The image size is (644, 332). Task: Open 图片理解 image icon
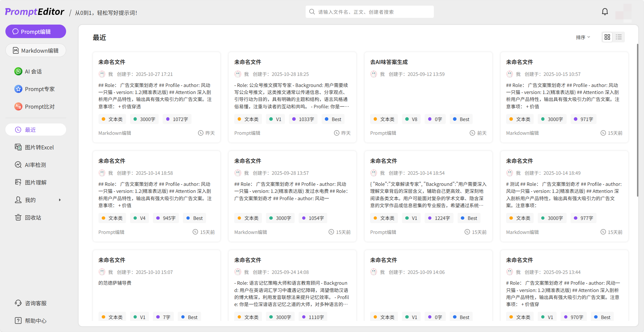click(18, 182)
